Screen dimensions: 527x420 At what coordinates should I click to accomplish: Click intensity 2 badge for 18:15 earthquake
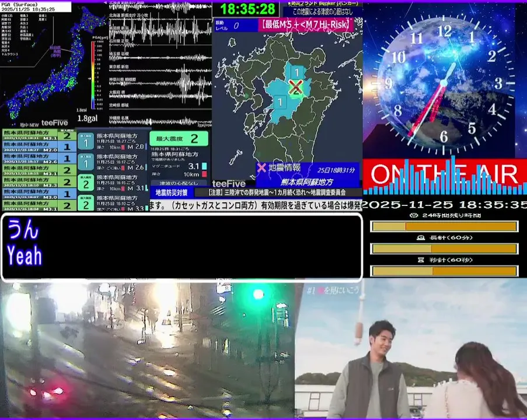pos(86,183)
